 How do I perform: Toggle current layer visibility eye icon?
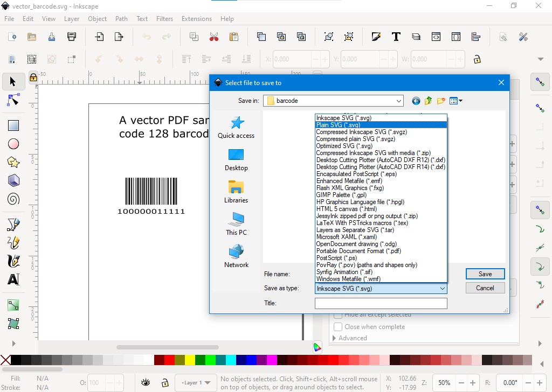[x=146, y=383]
